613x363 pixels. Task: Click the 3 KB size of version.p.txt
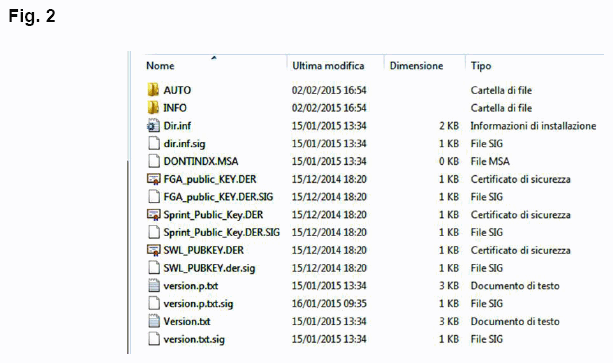coord(449,286)
